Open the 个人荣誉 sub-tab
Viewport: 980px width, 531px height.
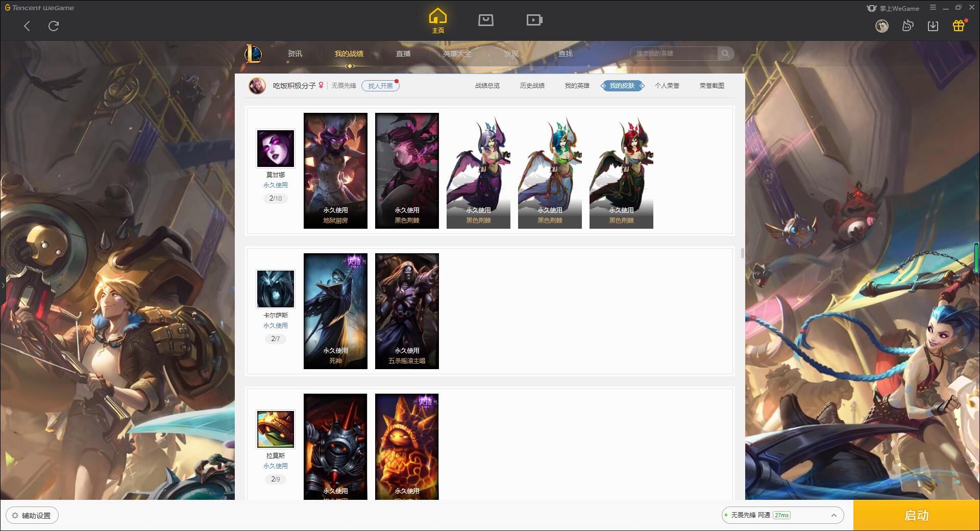667,86
